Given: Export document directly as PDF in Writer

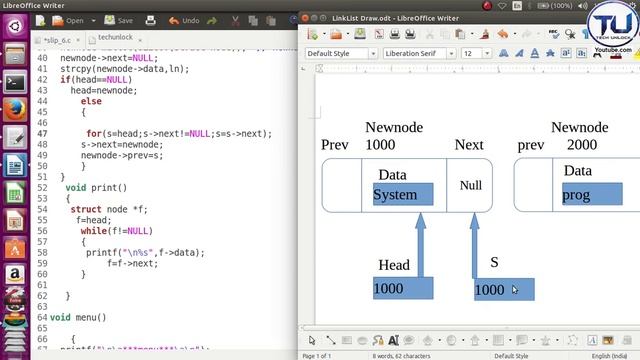Looking at the screenshot, I should point(379,34).
